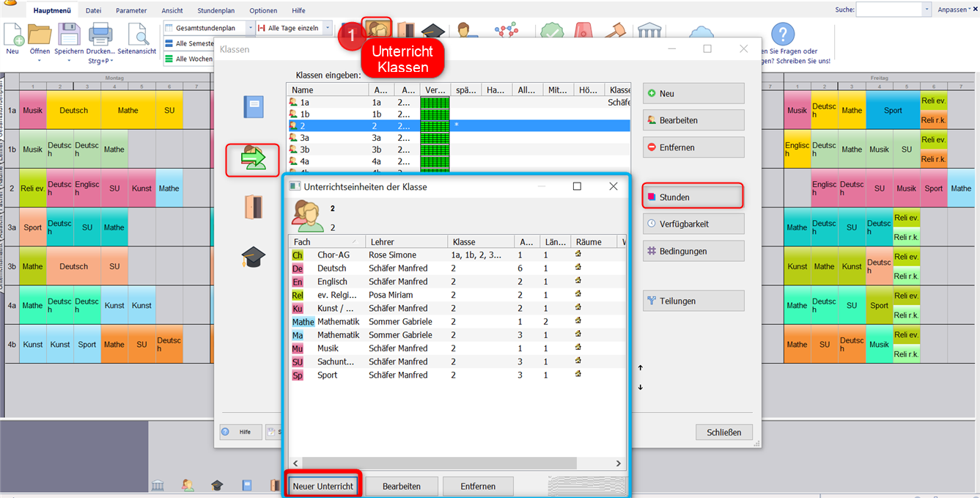Sort lessons by the Lehrer column header
980x498 pixels.
(x=406, y=242)
